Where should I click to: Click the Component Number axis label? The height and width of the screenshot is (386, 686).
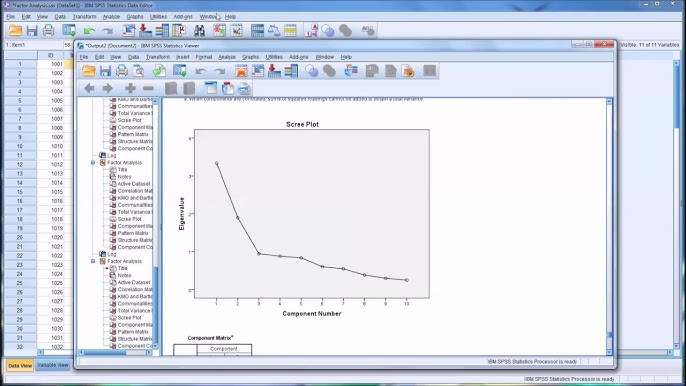coord(312,313)
